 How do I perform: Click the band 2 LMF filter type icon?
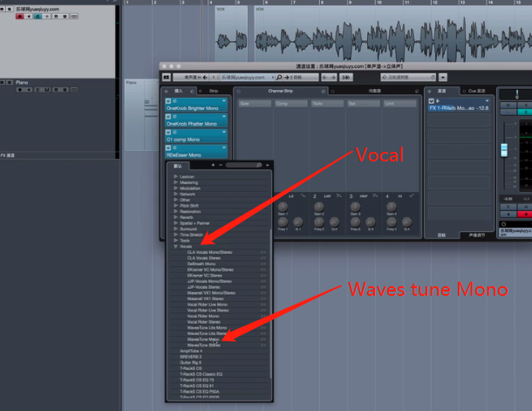coord(338,196)
